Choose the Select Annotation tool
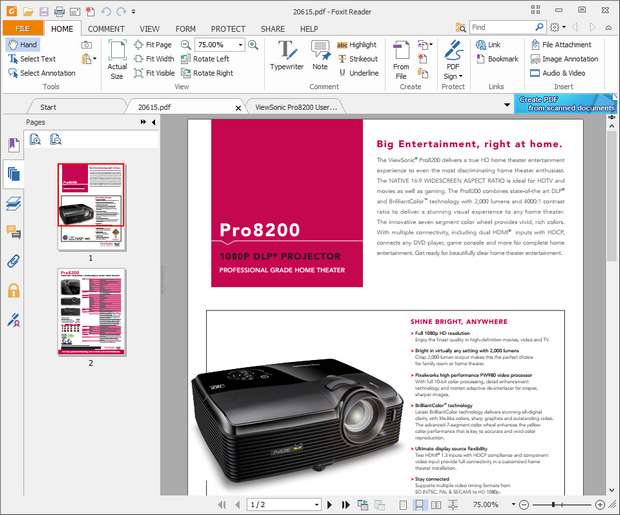Image resolution: width=620 pixels, height=515 pixels. point(42,73)
